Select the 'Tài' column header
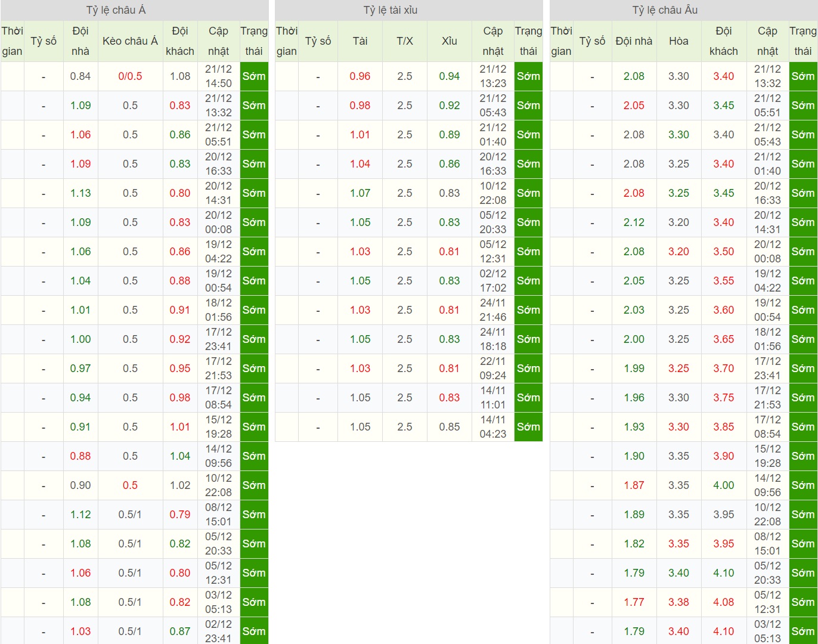The height and width of the screenshot is (644, 818). tap(360, 41)
